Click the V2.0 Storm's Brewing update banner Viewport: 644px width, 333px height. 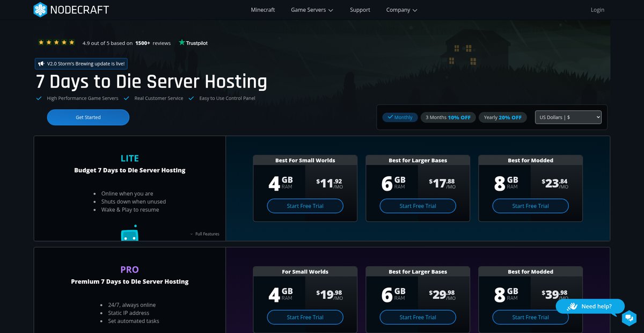pyautogui.click(x=81, y=63)
